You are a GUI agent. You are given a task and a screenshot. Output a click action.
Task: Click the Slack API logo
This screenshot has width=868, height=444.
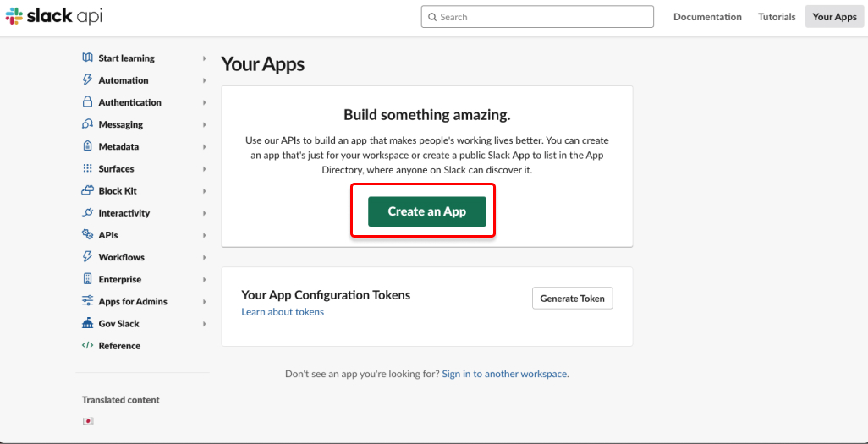(x=53, y=17)
